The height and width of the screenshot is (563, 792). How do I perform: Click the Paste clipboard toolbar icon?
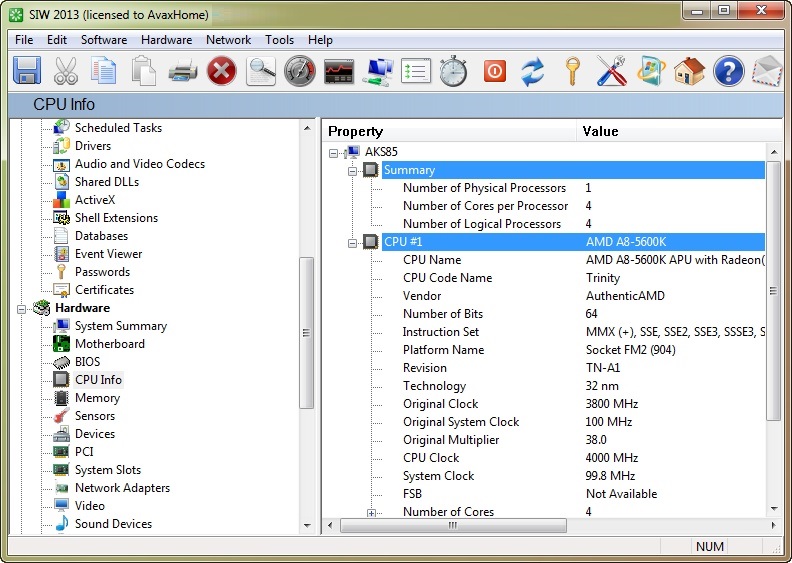click(143, 71)
